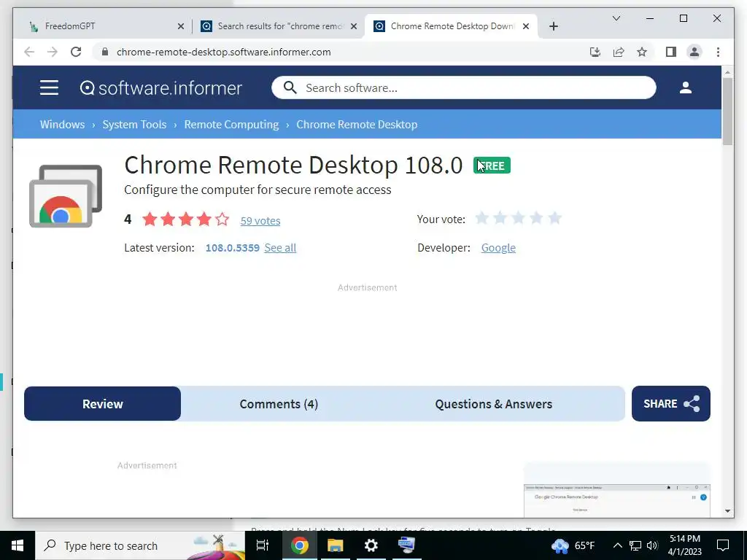
Task: Rate four stars in Your vote
Action: click(x=536, y=218)
